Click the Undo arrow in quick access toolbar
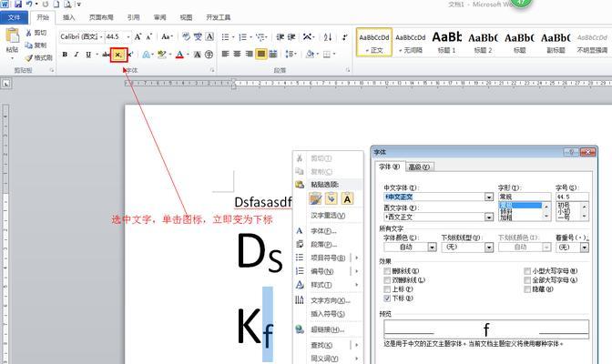 pos(29,5)
